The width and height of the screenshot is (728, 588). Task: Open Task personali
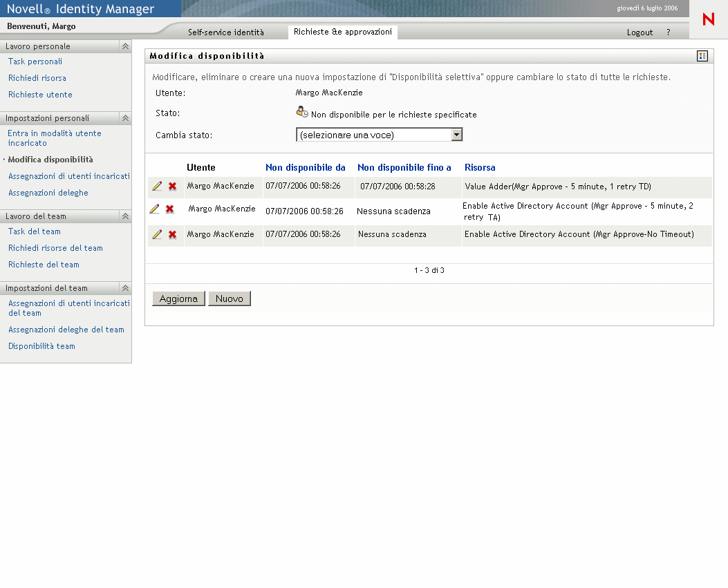coord(35,61)
